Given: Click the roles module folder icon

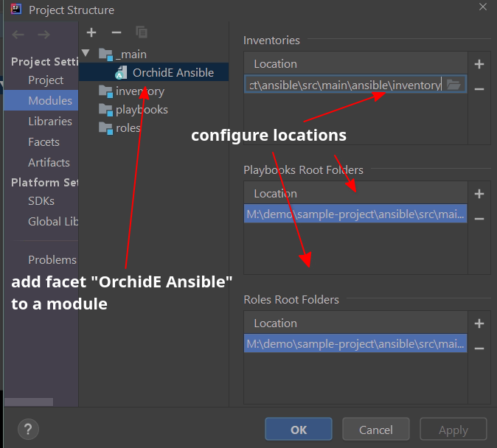Looking at the screenshot, I should tap(105, 128).
